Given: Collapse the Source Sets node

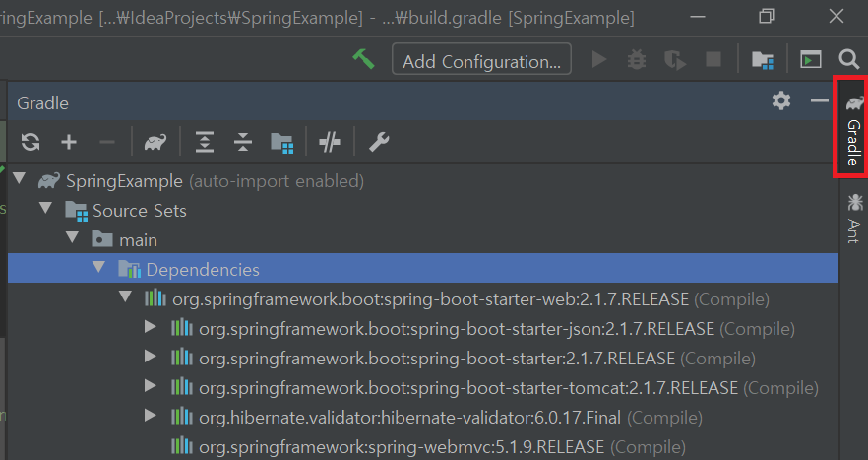Looking at the screenshot, I should pos(46,209).
